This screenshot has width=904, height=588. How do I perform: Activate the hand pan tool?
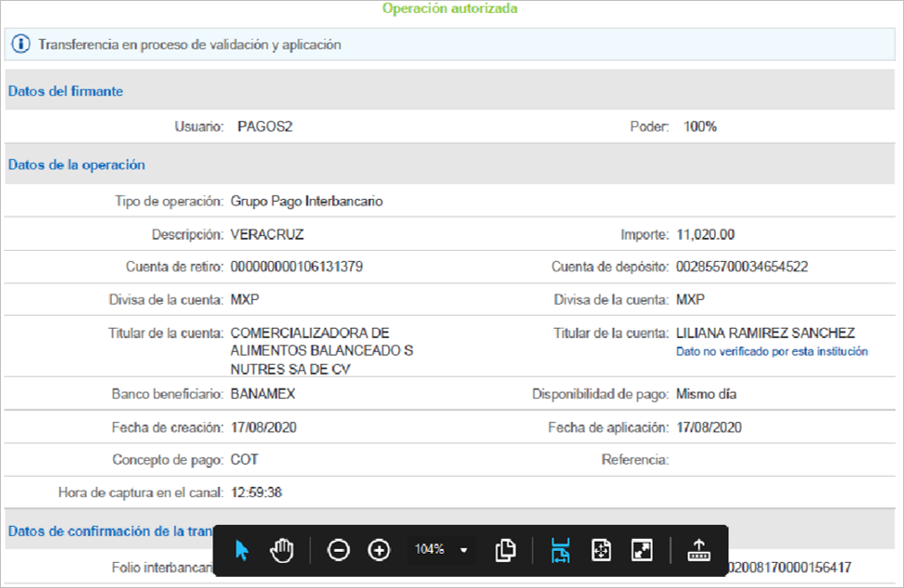pos(282,550)
